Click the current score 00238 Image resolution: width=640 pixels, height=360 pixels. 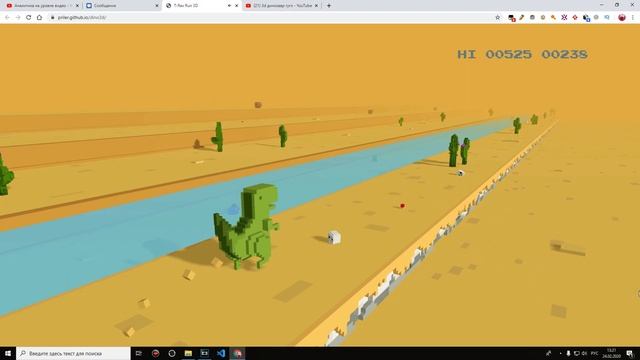tap(564, 54)
